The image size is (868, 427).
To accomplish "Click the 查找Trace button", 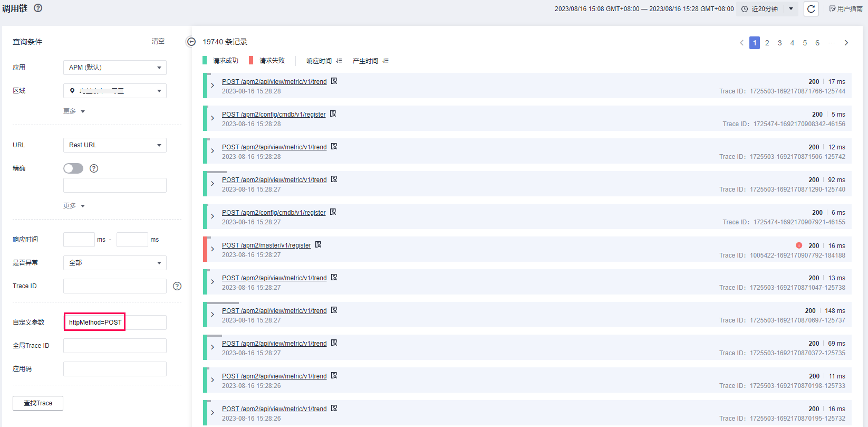I will (x=38, y=403).
